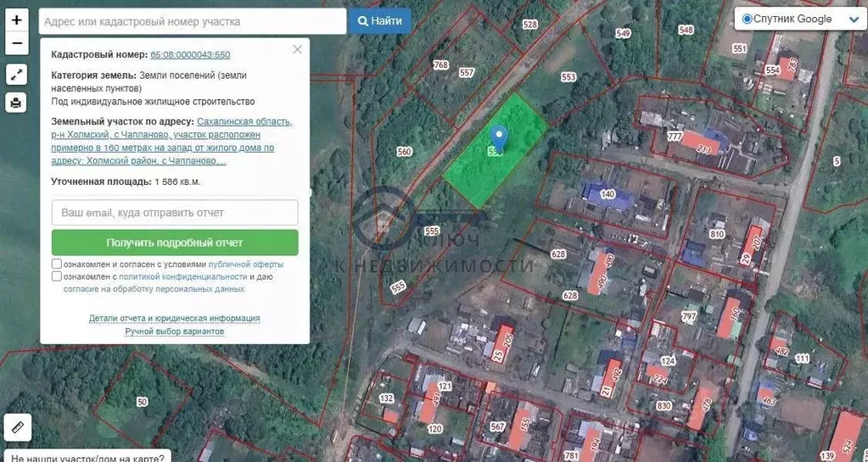Select parcel label 121 on map

pos(445,386)
